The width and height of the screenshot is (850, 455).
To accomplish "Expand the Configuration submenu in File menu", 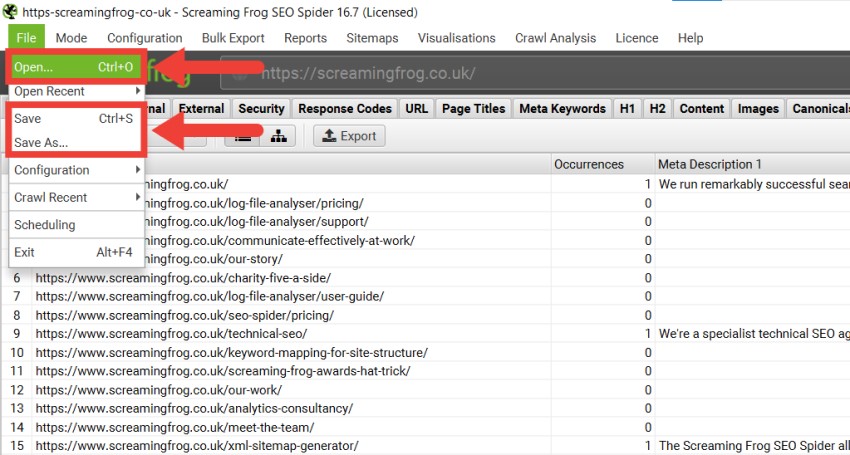I will pyautogui.click(x=76, y=170).
